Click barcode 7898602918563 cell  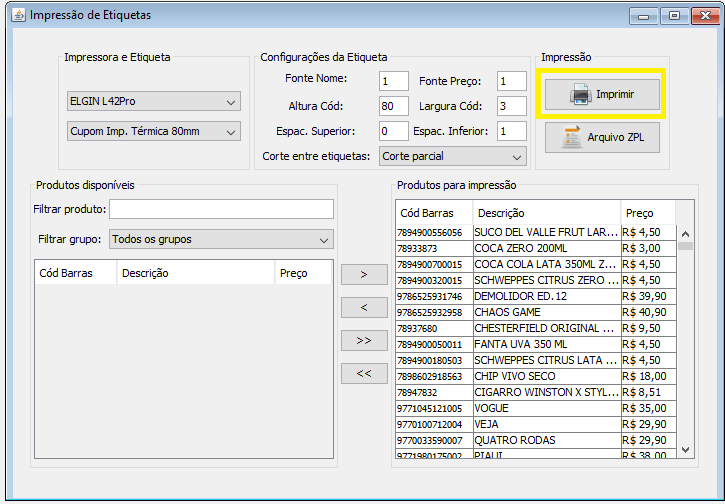(x=434, y=376)
